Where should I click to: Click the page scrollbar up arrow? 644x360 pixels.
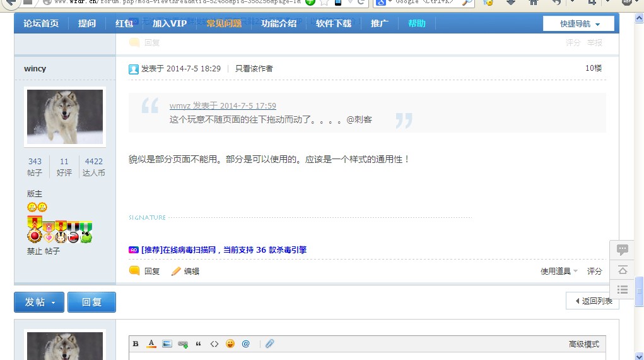[639, 18]
